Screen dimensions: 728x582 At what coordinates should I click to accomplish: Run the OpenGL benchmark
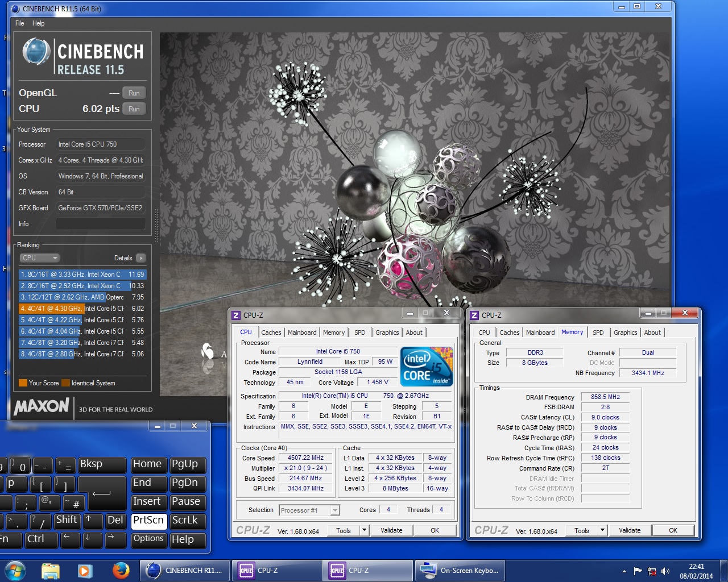click(x=134, y=93)
